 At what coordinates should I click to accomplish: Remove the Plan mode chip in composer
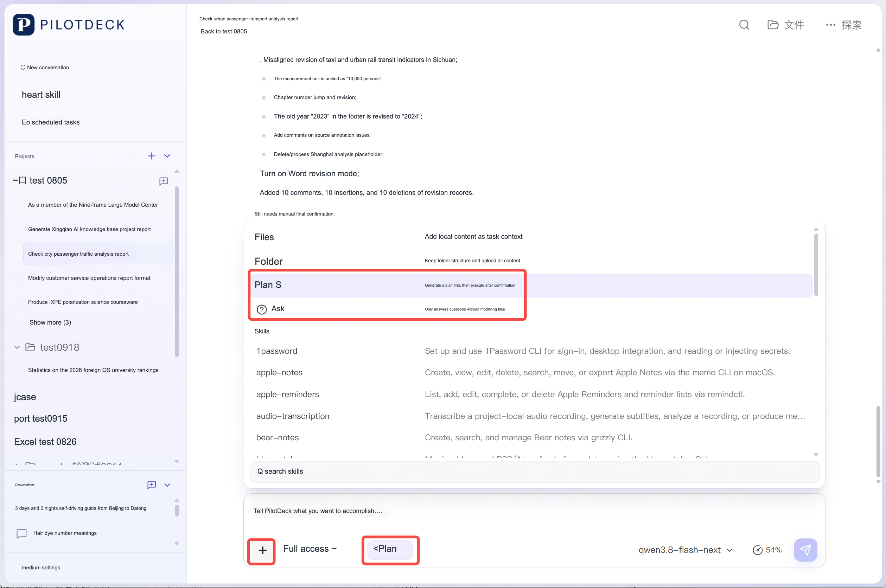(x=390, y=549)
